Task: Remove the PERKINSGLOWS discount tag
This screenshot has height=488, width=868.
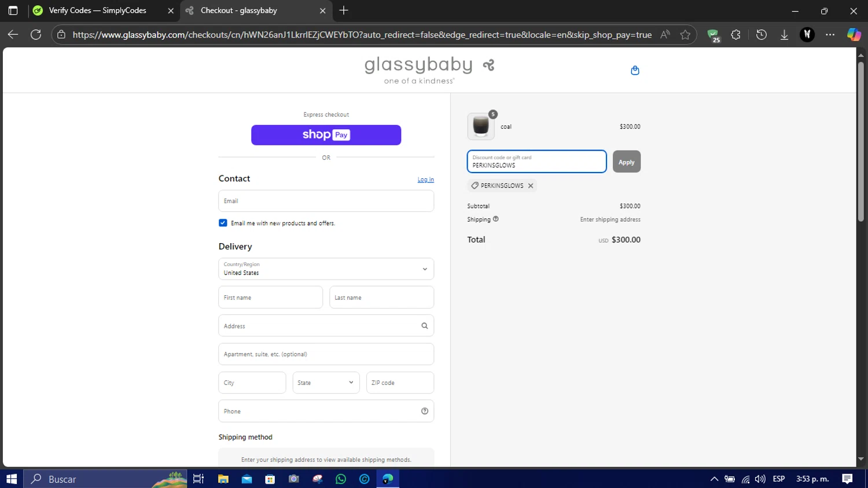Action: coord(531,186)
